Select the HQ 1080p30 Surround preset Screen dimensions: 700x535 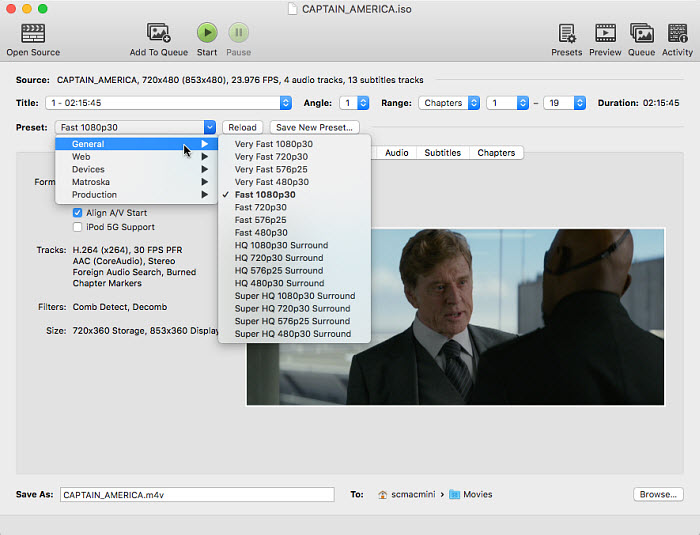(x=295, y=245)
